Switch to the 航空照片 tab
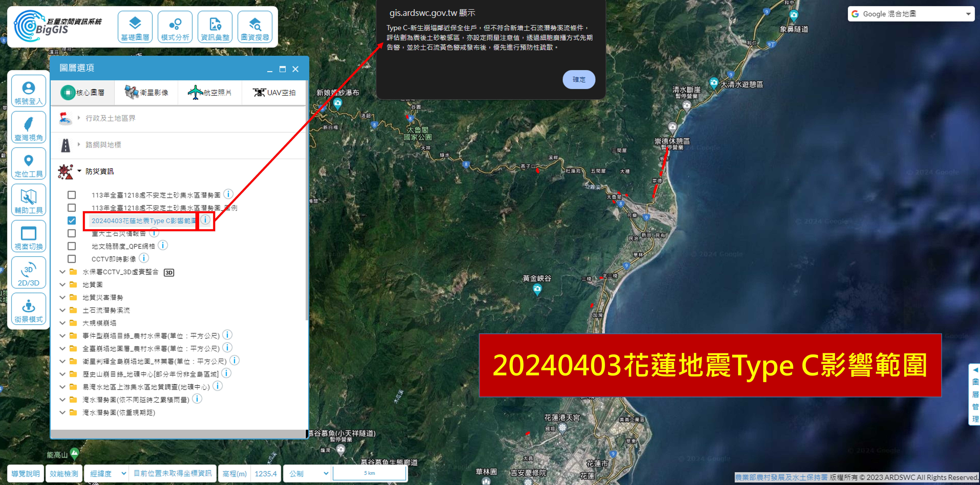 pyautogui.click(x=210, y=92)
